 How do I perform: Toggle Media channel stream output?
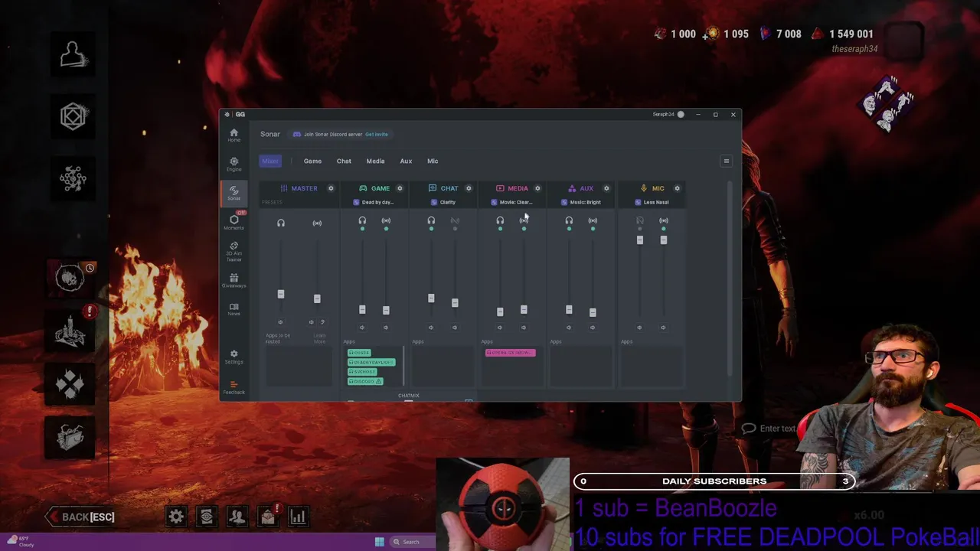[524, 221]
